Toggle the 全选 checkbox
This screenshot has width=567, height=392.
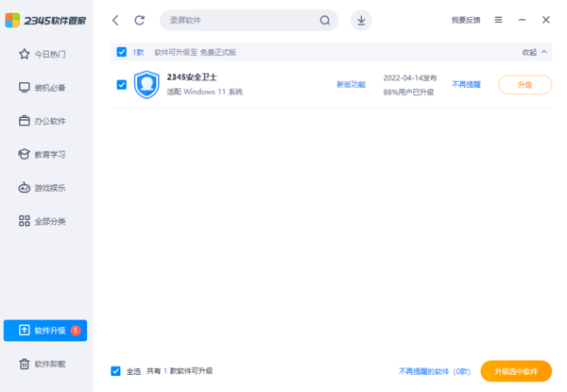[x=115, y=371]
